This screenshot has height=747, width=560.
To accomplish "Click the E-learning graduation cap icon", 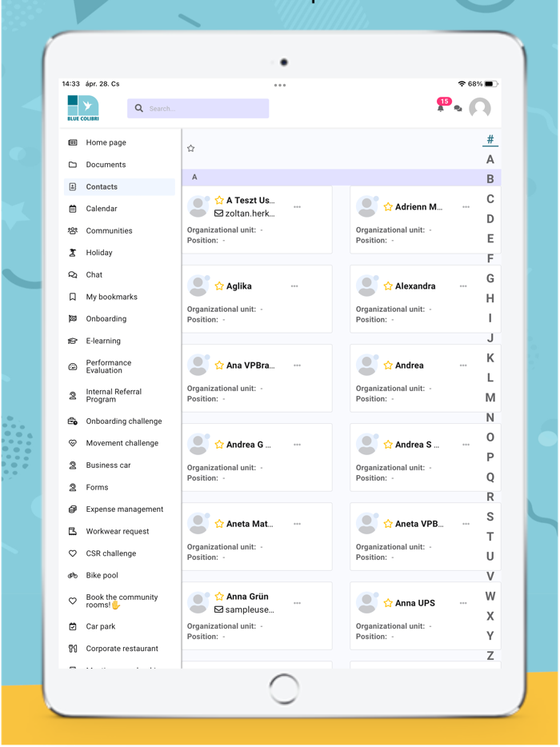I will (73, 341).
